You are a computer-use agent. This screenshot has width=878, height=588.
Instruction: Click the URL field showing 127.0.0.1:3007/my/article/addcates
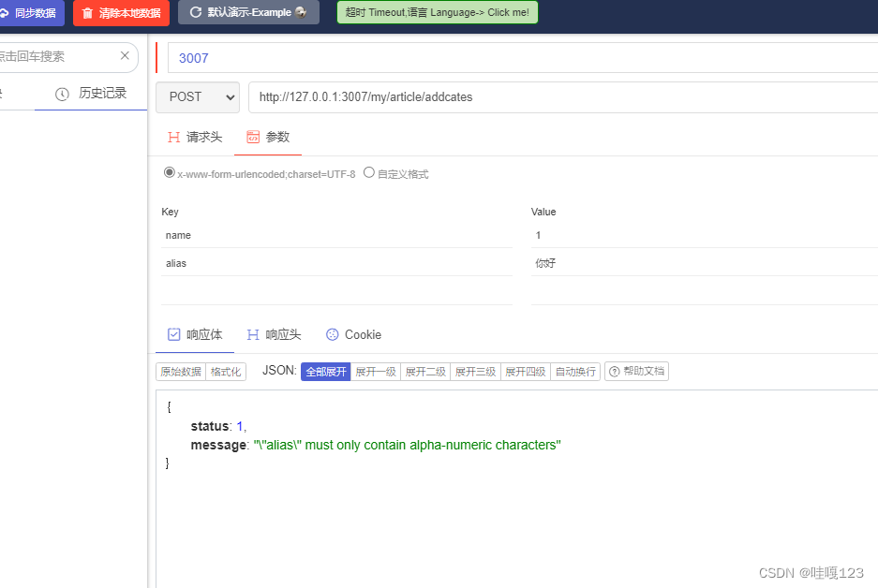375,96
